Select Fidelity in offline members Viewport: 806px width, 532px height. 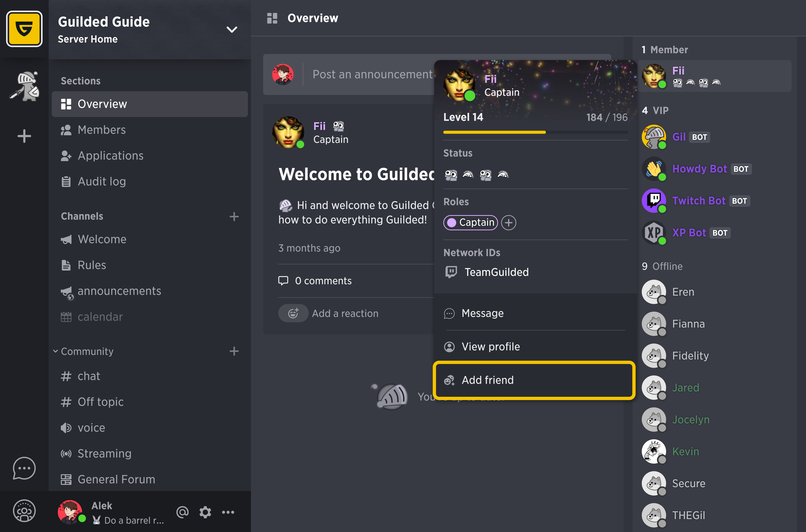click(715, 355)
